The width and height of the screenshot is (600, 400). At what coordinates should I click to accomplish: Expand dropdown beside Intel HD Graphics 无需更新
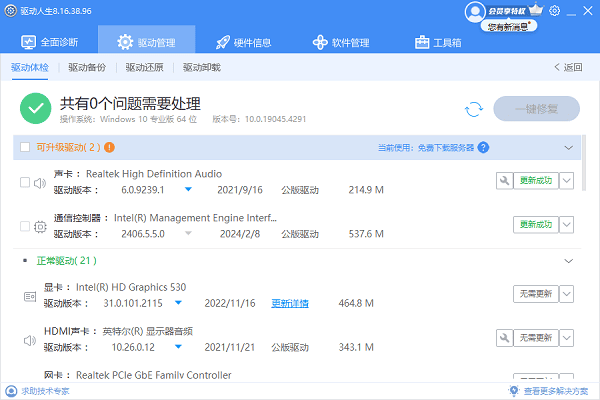pos(567,294)
